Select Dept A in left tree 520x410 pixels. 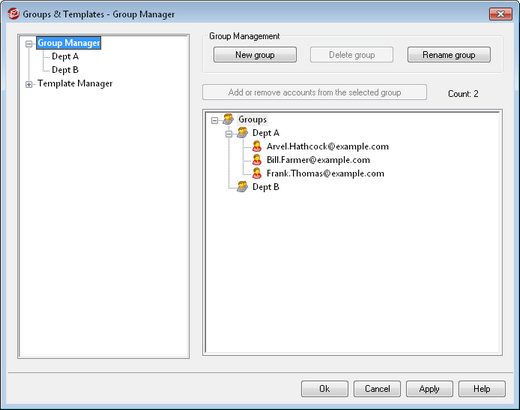pos(65,57)
